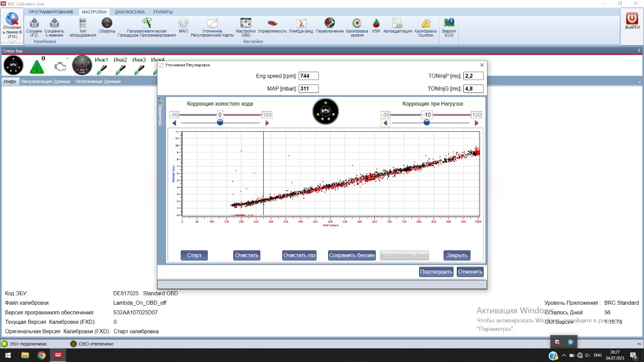Viewport: 644px width, 362px height.
Task: Click the Очистить button
Action: pyautogui.click(x=247, y=255)
